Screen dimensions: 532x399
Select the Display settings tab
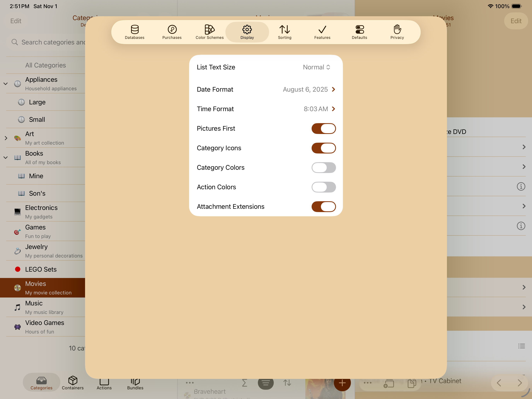tap(247, 32)
